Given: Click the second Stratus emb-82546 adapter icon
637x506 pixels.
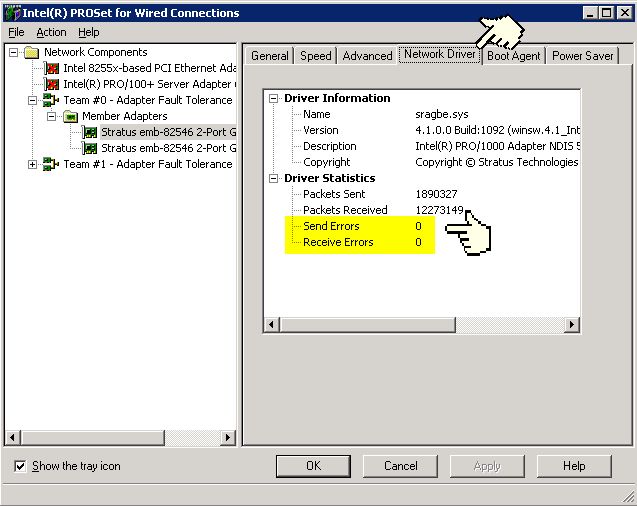Looking at the screenshot, I should [89, 148].
